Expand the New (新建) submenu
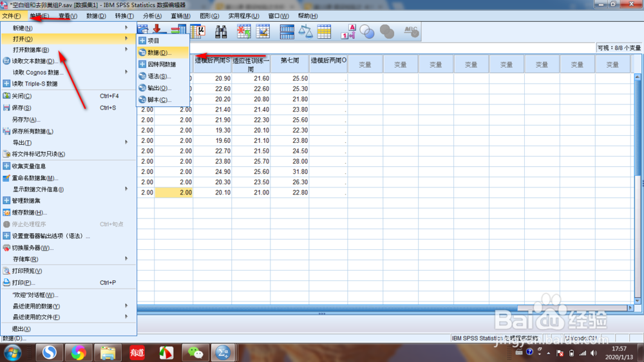This screenshot has height=362, width=644. [x=68, y=28]
